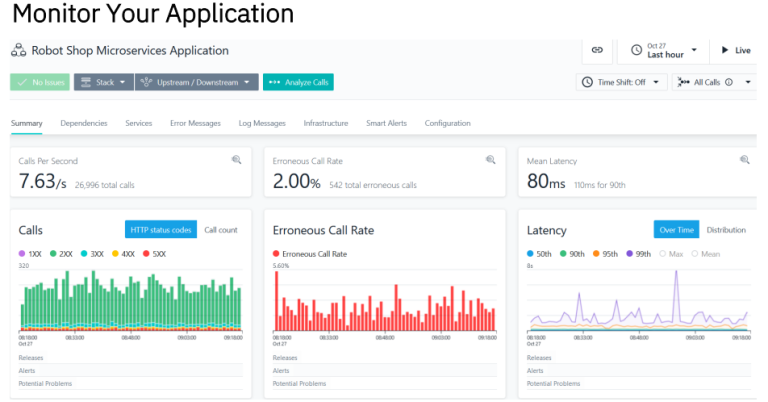Click the Robot Shop application icon

[x=19, y=50]
